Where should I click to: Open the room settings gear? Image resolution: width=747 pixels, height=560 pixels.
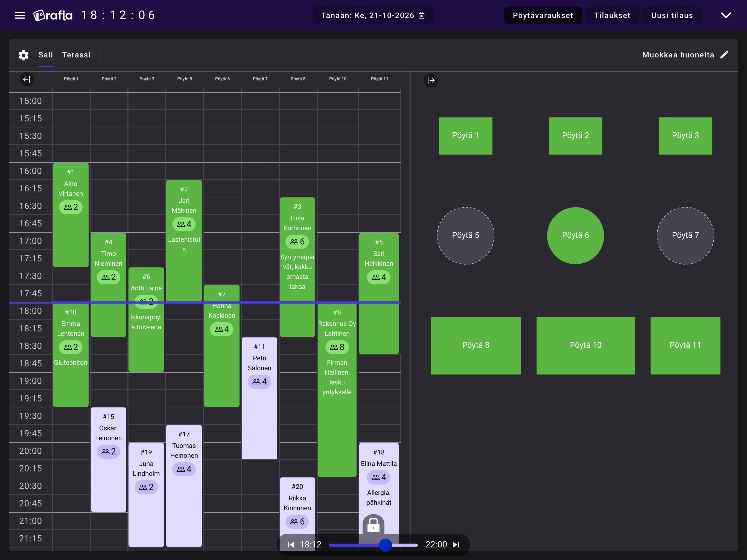tap(23, 55)
